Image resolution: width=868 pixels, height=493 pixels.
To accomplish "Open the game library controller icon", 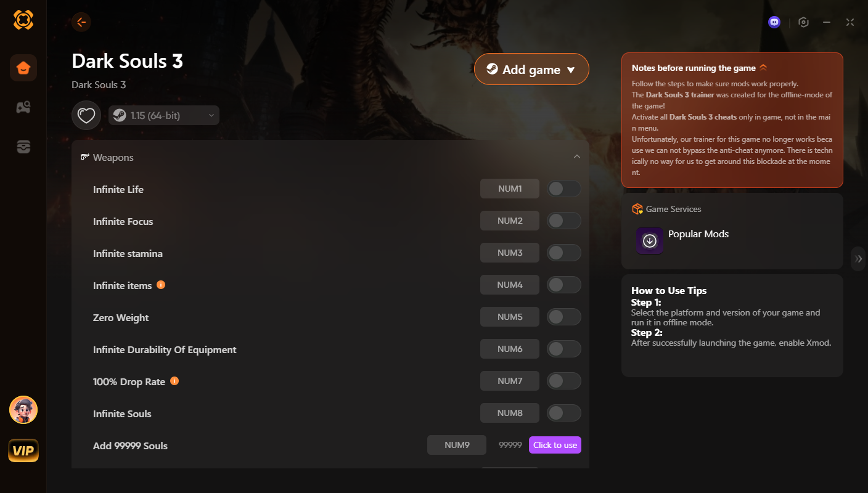I will coord(23,107).
